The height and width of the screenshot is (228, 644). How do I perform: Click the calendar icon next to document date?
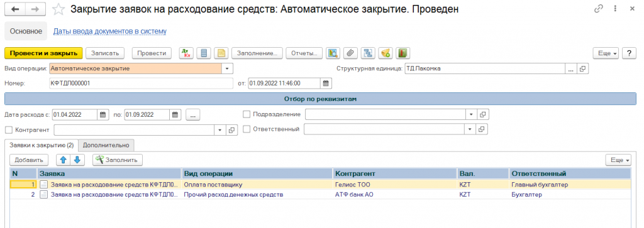pos(326,84)
